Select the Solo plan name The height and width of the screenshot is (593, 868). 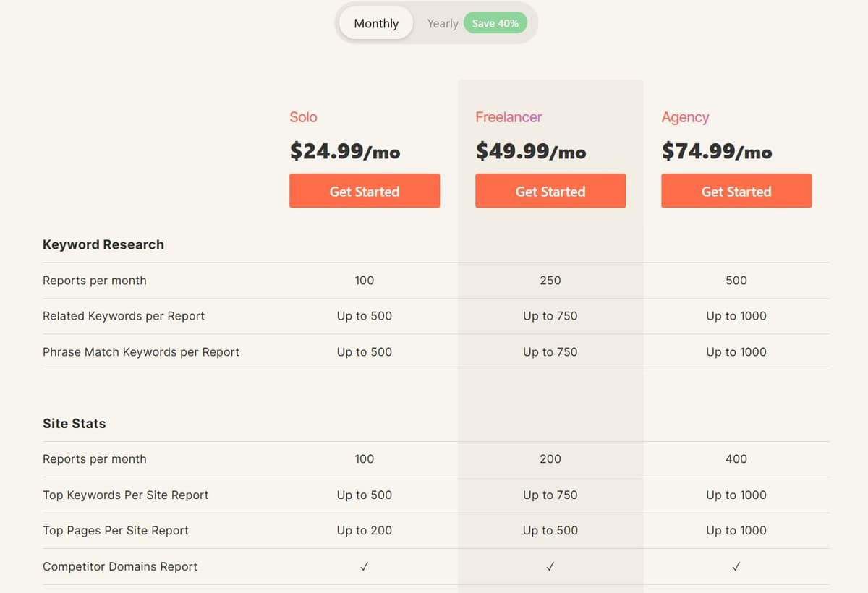[303, 117]
